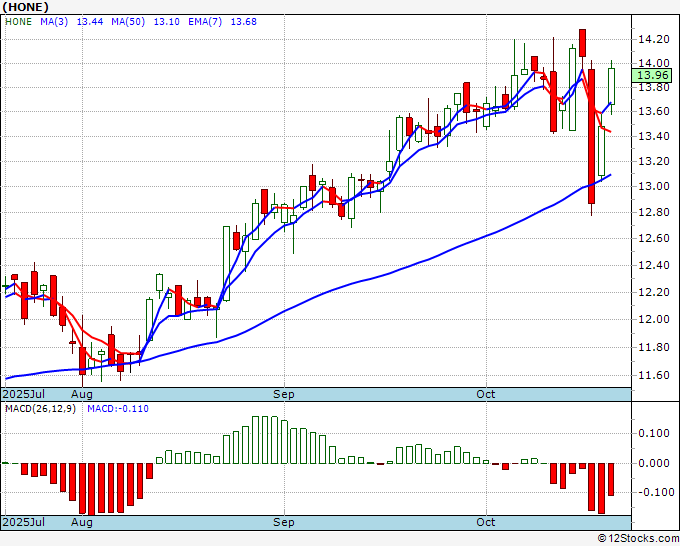This screenshot has height=546, width=680.
Task: Select the MACD:-0.110 value readout
Action: point(118,409)
